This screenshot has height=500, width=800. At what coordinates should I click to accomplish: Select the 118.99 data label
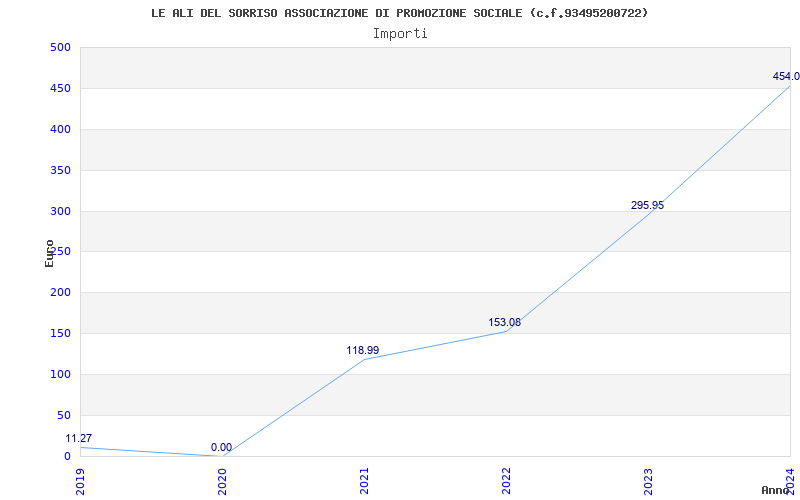tap(363, 351)
